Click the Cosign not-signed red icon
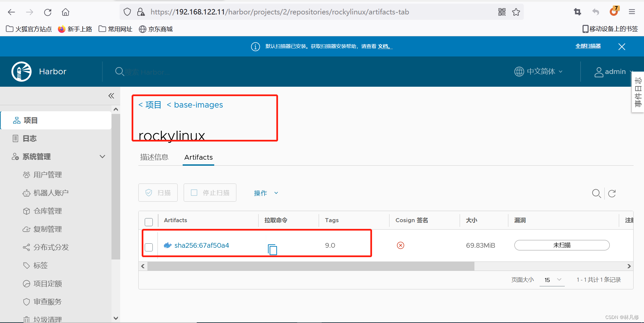The width and height of the screenshot is (644, 323). (x=401, y=245)
